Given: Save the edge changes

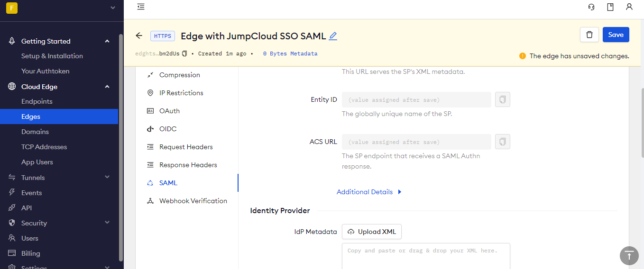Looking at the screenshot, I should pyautogui.click(x=616, y=35).
